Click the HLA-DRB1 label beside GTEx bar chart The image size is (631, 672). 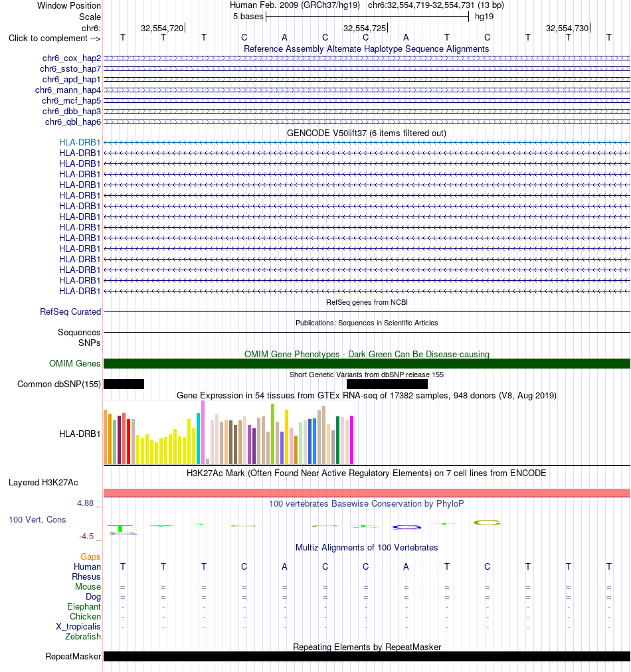tap(80, 434)
